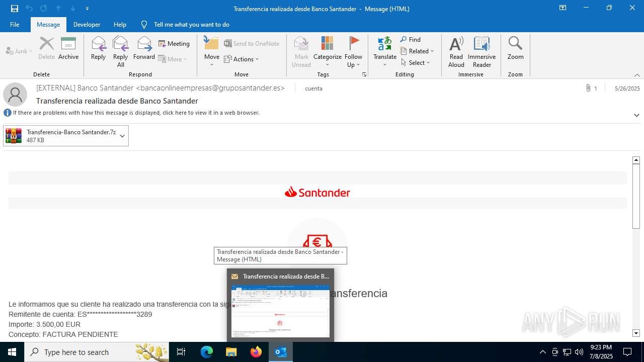Screen dimensions: 644x362
Task: Click the Santander logo in the email
Action: pyautogui.click(x=317, y=192)
